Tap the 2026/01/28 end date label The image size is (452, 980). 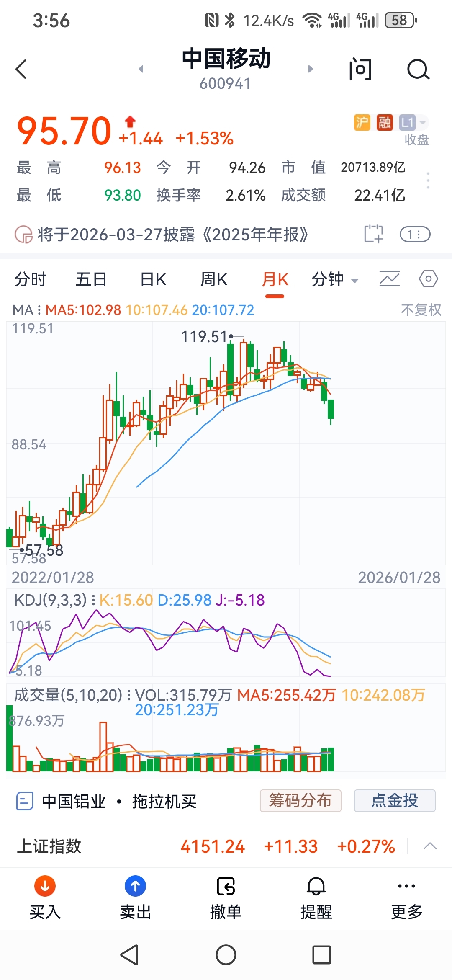coord(399,578)
